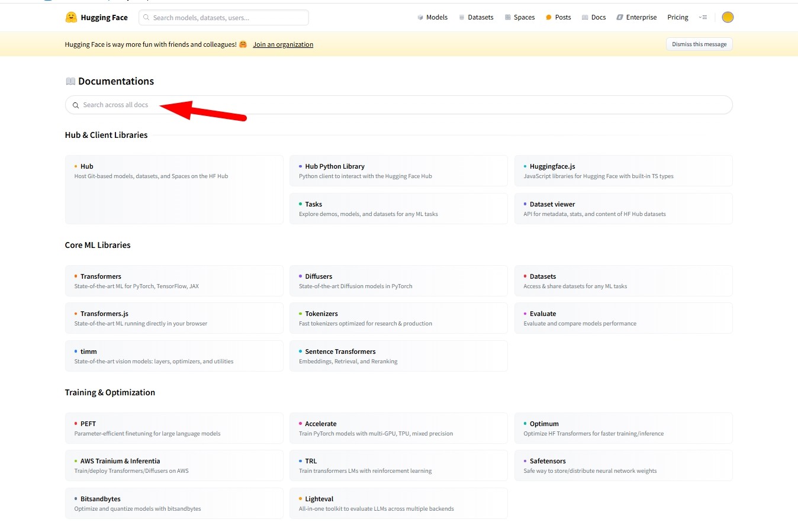Screen dimensions: 798x532
Task: Open Evaluate documentation card
Action: (x=623, y=318)
